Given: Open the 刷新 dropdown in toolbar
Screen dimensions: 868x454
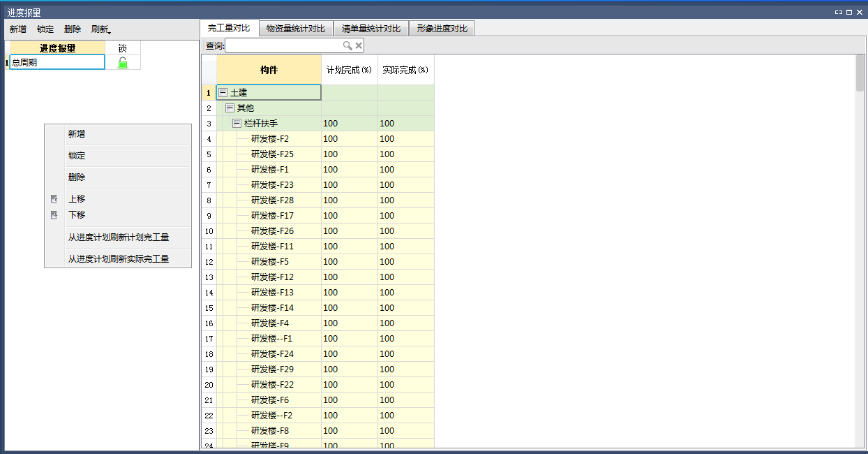Looking at the screenshot, I should point(101,29).
